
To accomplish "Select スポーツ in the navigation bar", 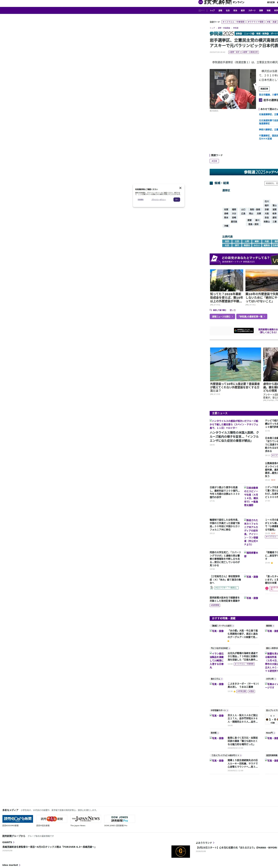I will [x=252, y=10].
